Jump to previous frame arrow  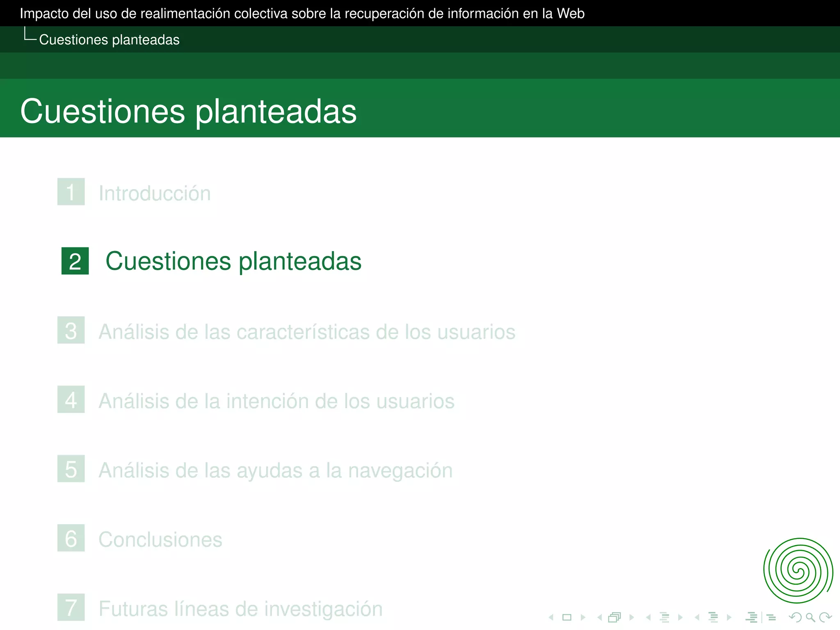point(600,617)
